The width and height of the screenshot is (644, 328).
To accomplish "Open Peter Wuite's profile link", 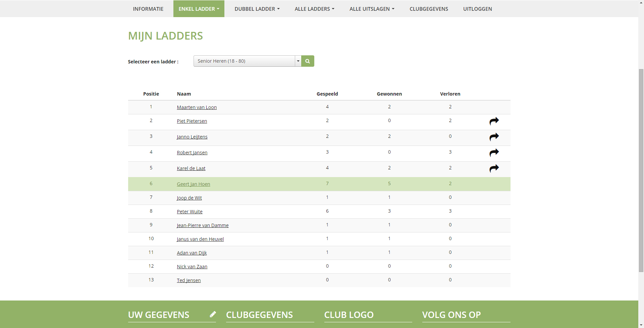I will (x=190, y=212).
